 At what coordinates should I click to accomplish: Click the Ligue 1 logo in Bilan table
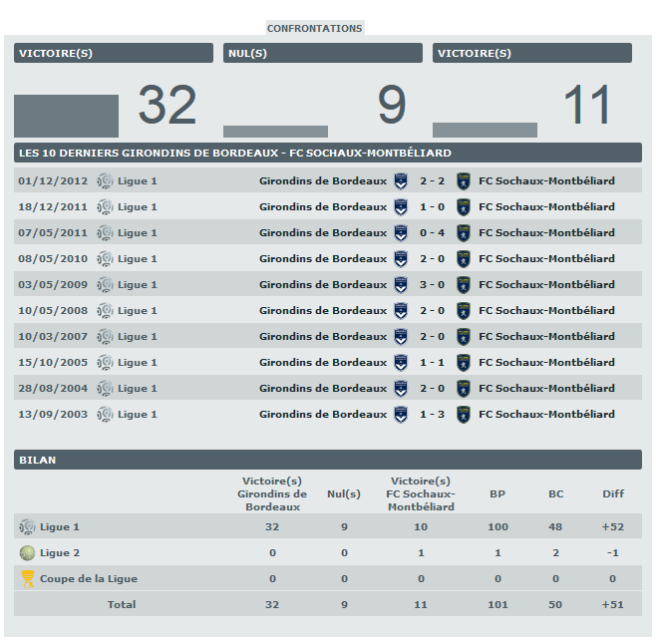point(27,527)
